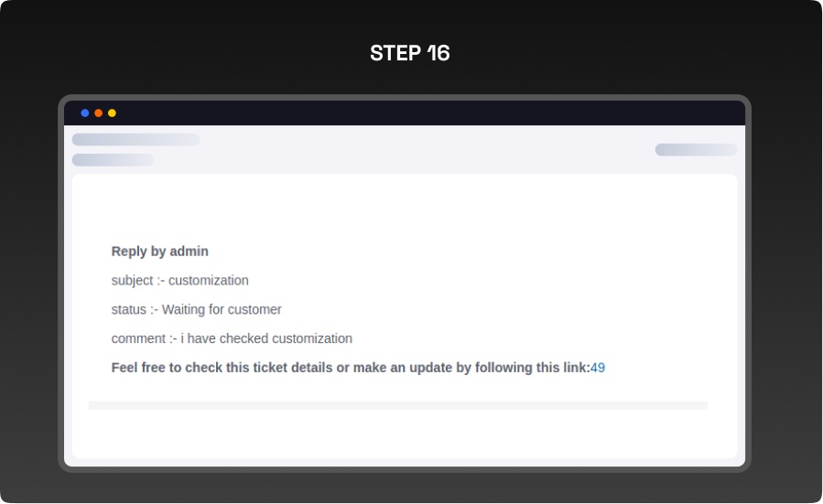823x504 pixels.
Task: Click the short placeholder bar below the long one
Action: tap(113, 160)
